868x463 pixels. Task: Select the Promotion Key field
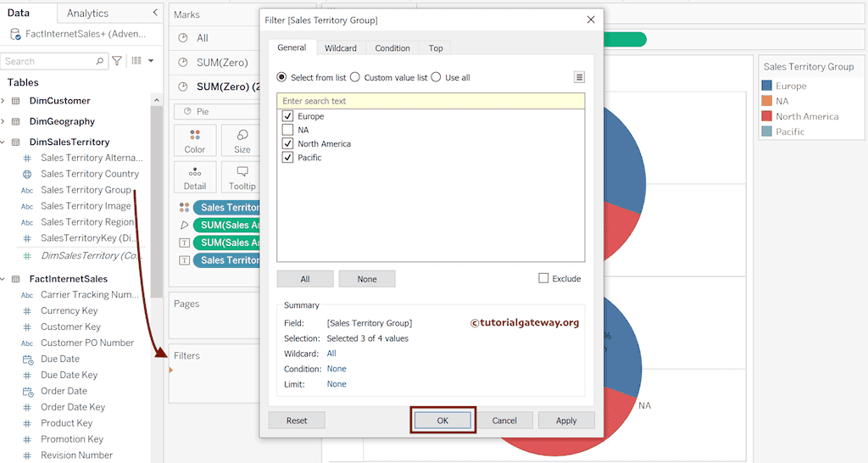pos(72,439)
